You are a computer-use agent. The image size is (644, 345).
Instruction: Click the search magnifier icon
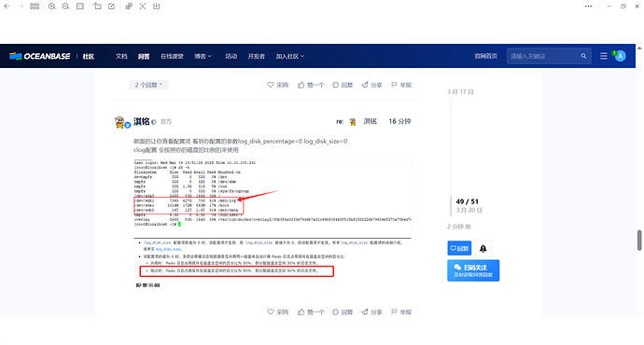click(583, 56)
